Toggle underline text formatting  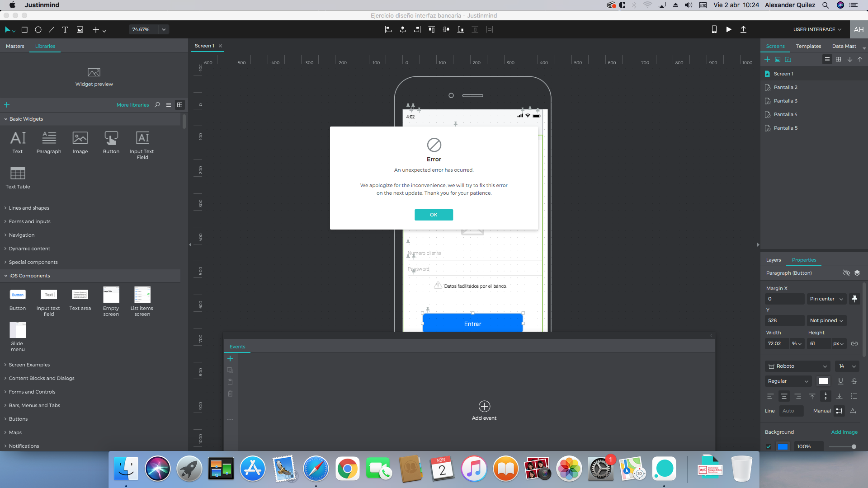(x=840, y=381)
